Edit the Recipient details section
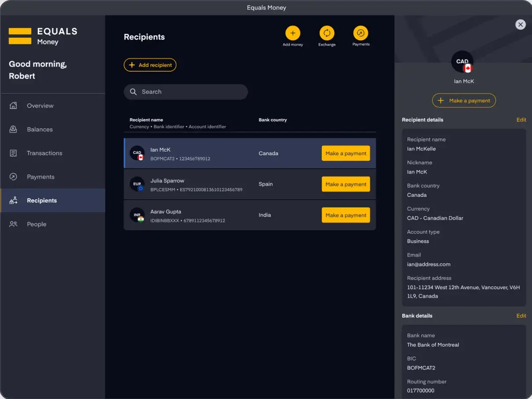Image resolution: width=532 pixels, height=399 pixels. [x=521, y=120]
